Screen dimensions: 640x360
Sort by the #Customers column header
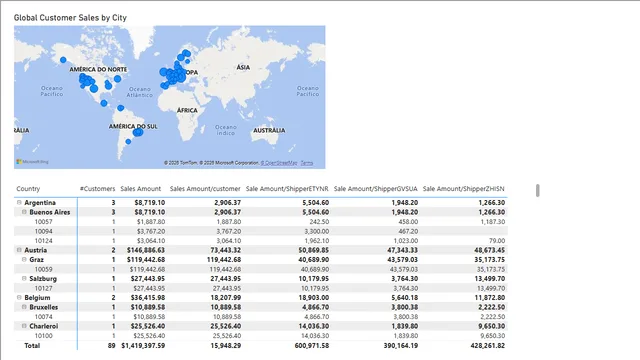[98, 189]
